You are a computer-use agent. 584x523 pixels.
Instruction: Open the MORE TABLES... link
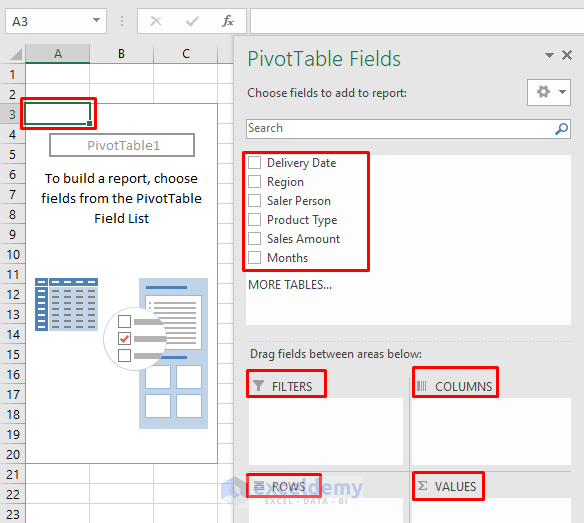290,285
